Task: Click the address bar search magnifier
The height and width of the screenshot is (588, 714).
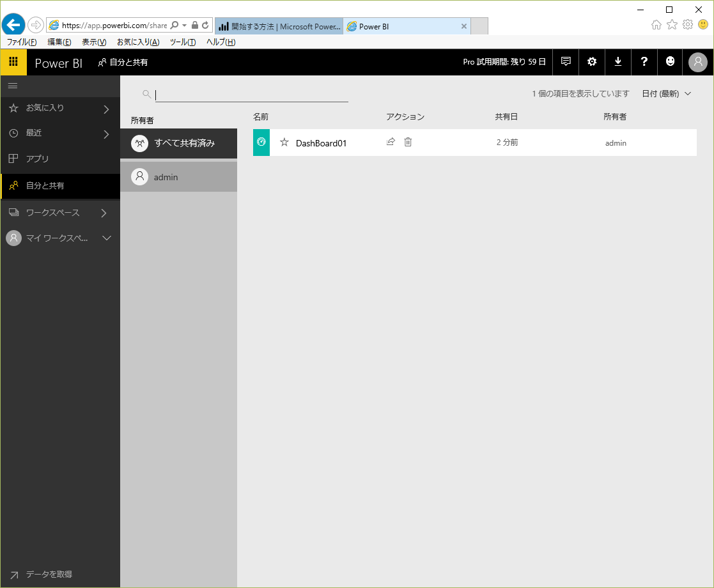Action: point(175,25)
